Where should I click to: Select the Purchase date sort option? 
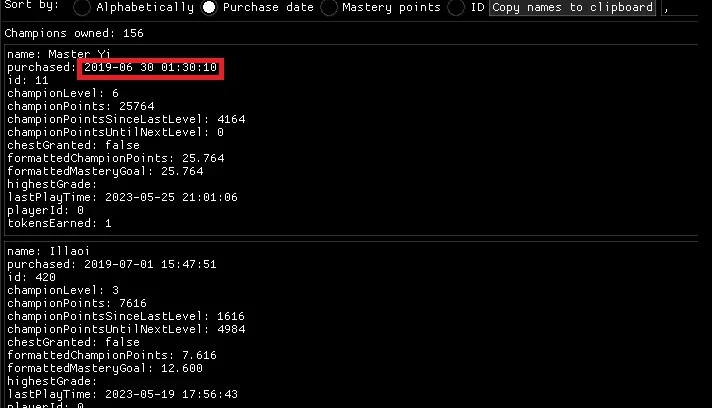209,7
